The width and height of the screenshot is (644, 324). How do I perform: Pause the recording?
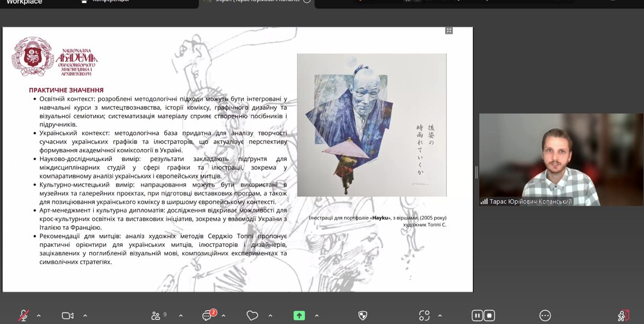pyautogui.click(x=477, y=316)
